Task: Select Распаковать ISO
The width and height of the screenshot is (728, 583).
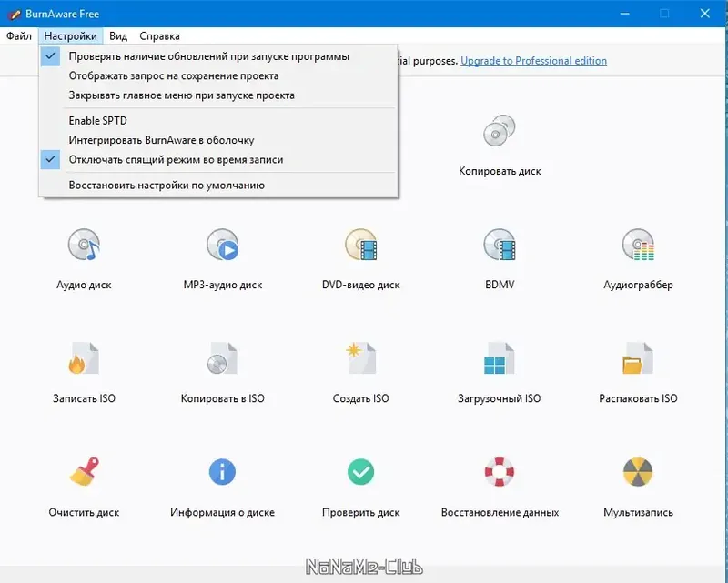Action: pos(636,368)
